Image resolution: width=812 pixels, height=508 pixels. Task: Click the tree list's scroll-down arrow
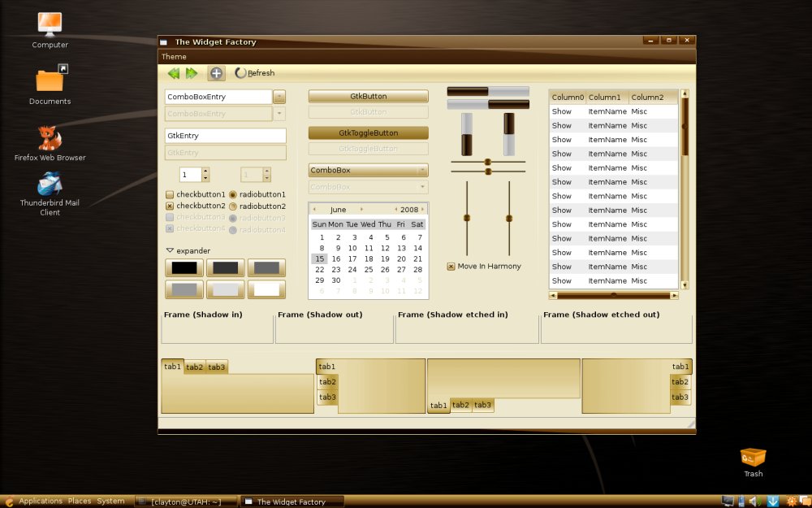click(685, 284)
